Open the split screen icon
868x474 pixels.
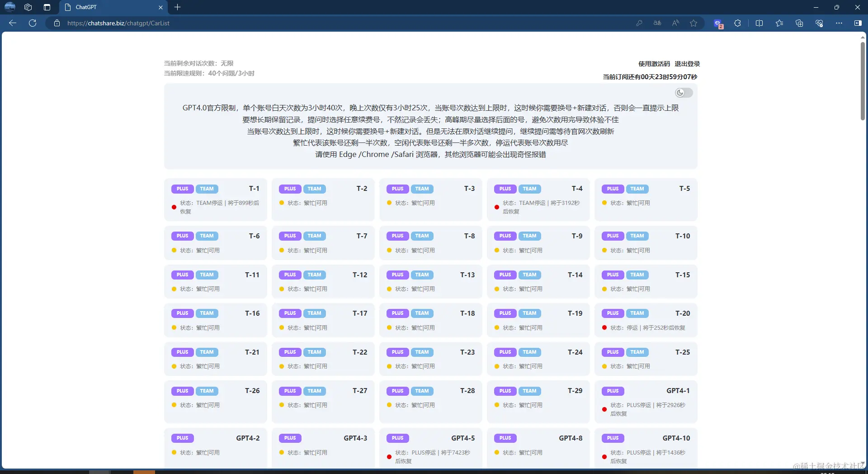point(759,23)
